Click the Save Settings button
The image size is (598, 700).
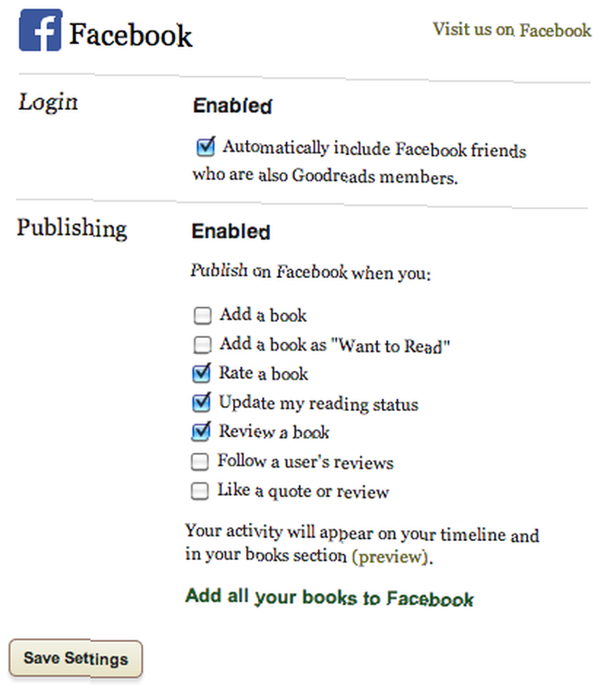(x=76, y=659)
